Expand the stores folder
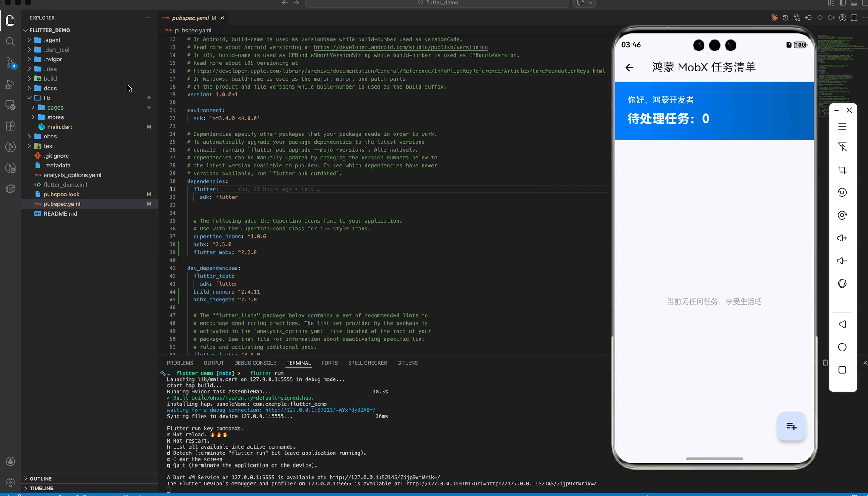 [55, 117]
